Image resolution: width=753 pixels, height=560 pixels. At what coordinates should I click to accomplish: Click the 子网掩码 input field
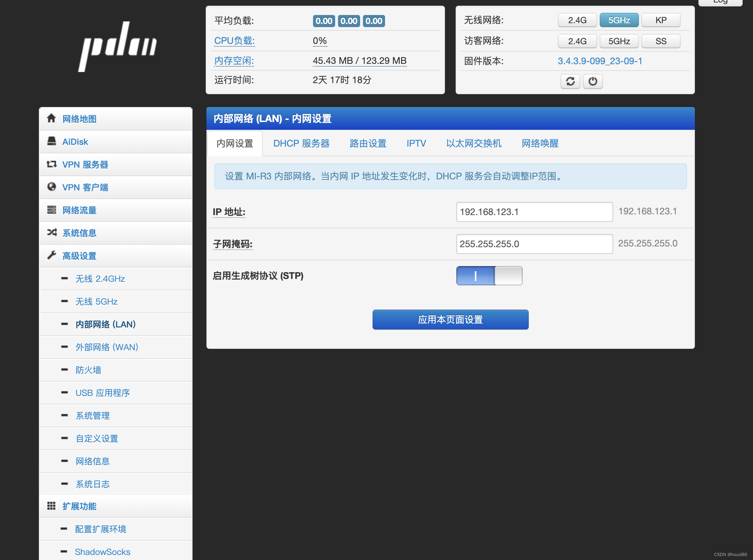point(534,244)
